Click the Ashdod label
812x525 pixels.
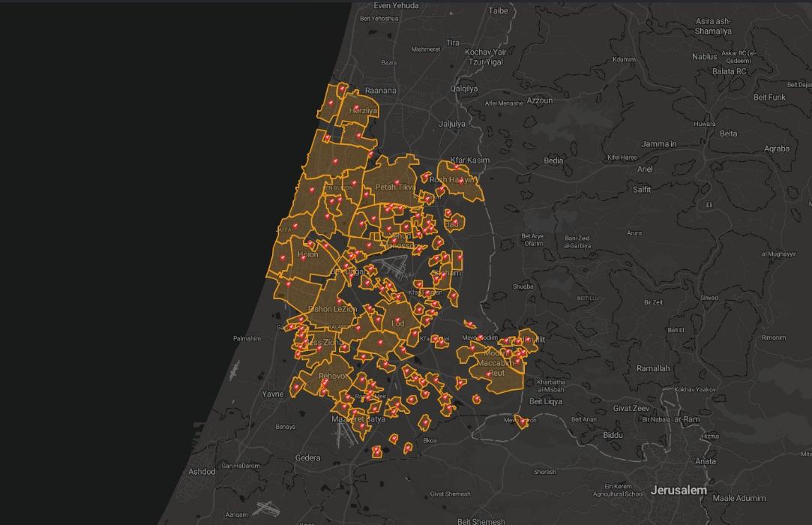[202, 471]
